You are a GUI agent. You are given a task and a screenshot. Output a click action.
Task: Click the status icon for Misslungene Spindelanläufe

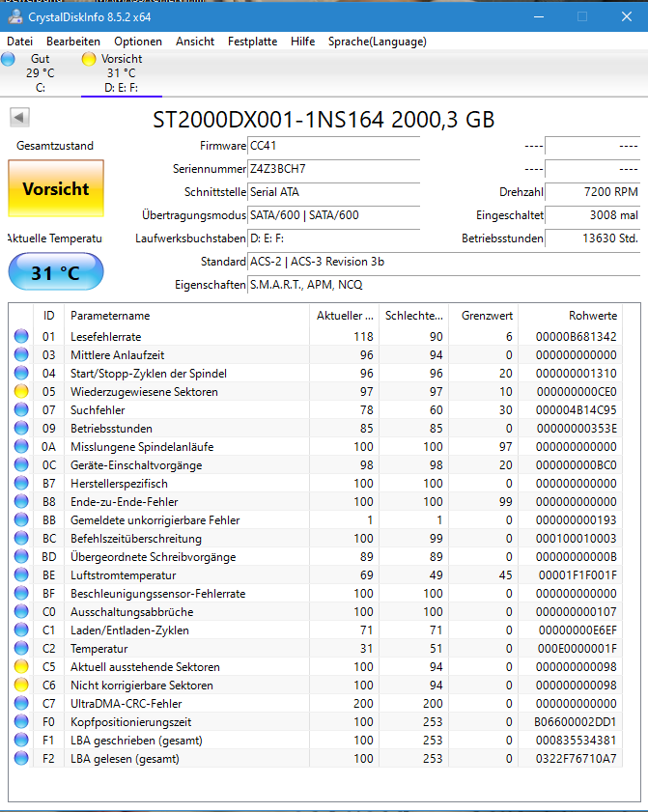21,446
